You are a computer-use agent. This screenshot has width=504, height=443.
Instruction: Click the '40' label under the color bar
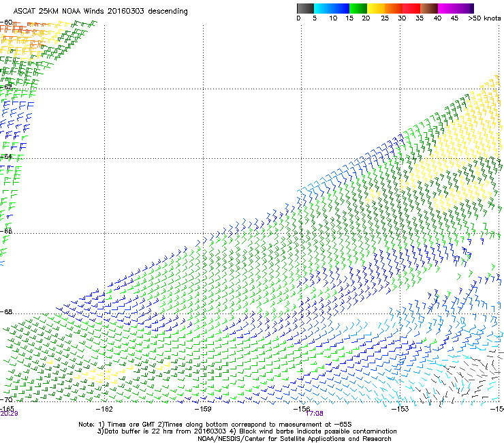tap(437, 18)
